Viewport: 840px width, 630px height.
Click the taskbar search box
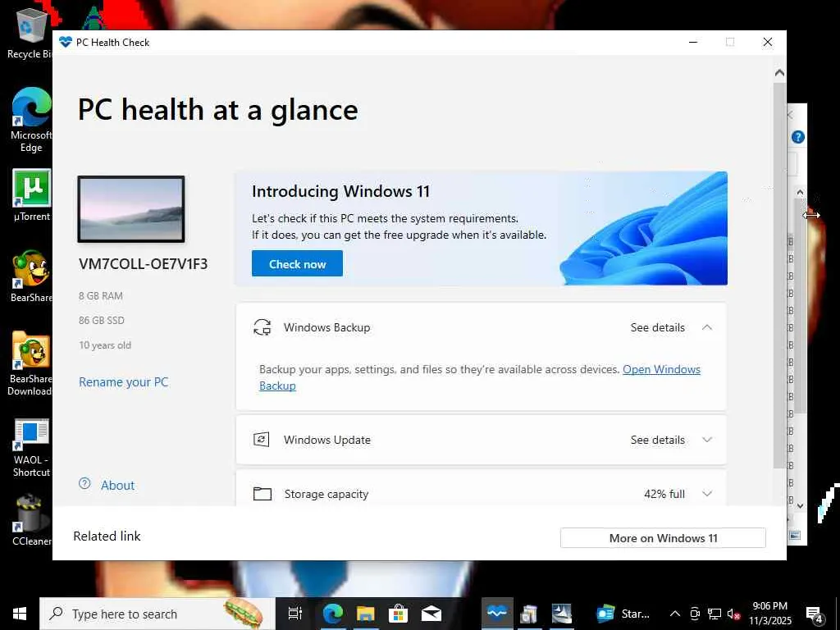pyautogui.click(x=157, y=614)
